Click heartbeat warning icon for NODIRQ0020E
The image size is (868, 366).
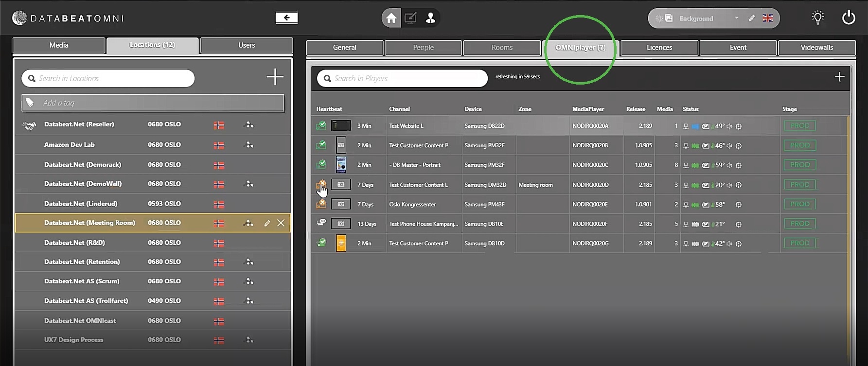click(x=321, y=204)
